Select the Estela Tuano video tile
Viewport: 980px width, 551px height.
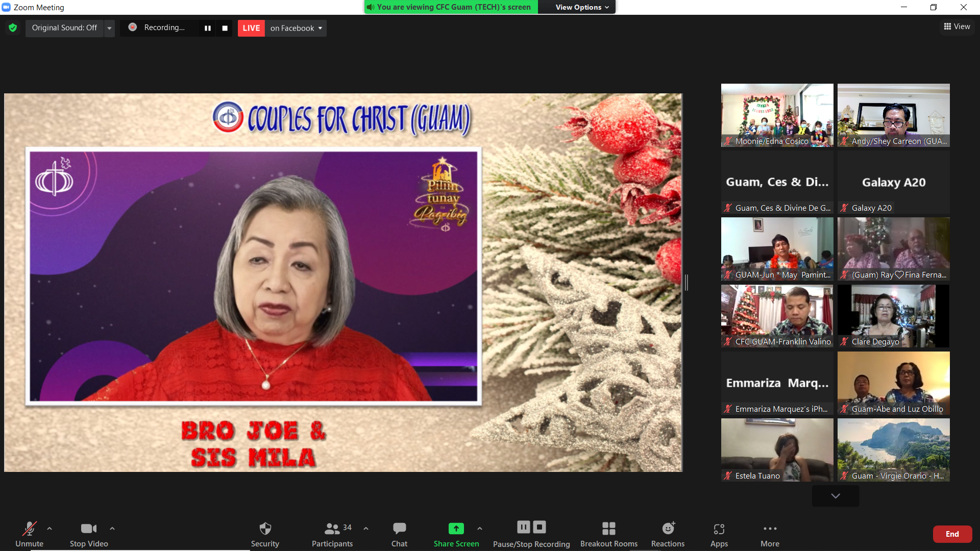pos(777,450)
